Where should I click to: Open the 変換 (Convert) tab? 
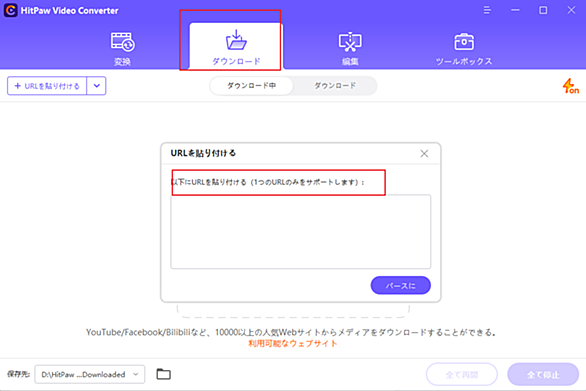pos(123,49)
